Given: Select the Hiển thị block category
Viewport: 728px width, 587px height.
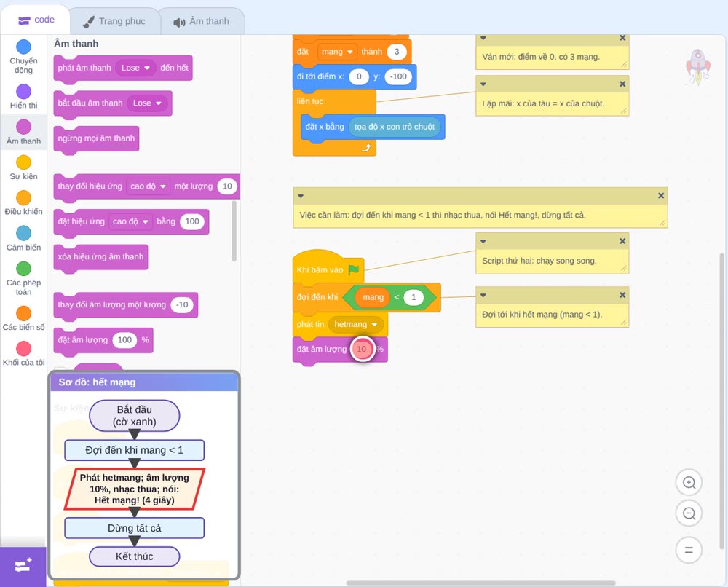Looking at the screenshot, I should pyautogui.click(x=23, y=97).
